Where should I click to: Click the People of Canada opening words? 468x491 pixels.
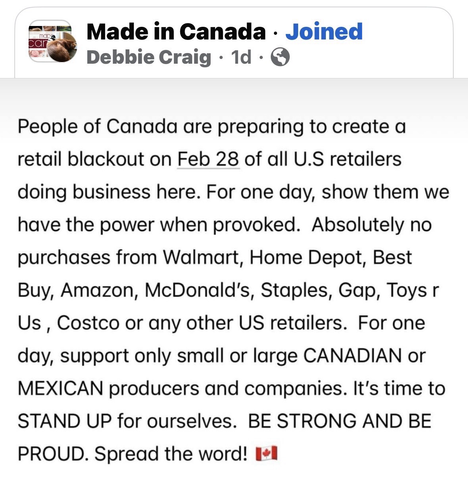click(x=97, y=127)
